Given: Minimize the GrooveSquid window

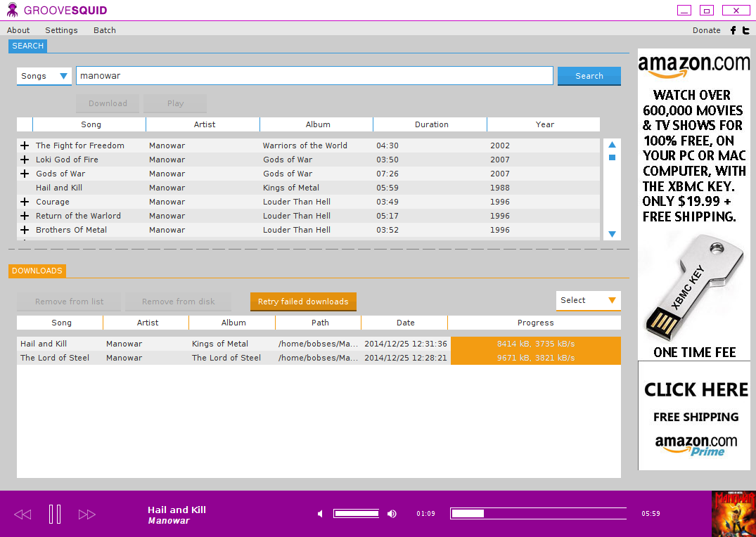Looking at the screenshot, I should (684, 10).
